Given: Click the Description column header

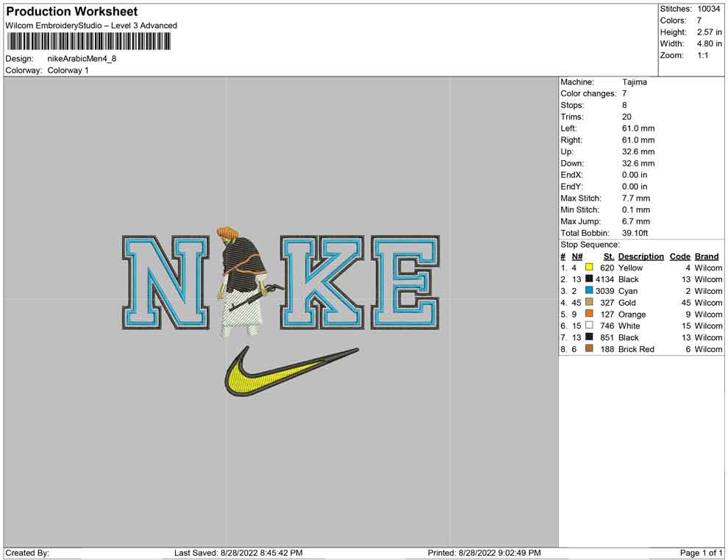Looking at the screenshot, I should coord(640,256).
